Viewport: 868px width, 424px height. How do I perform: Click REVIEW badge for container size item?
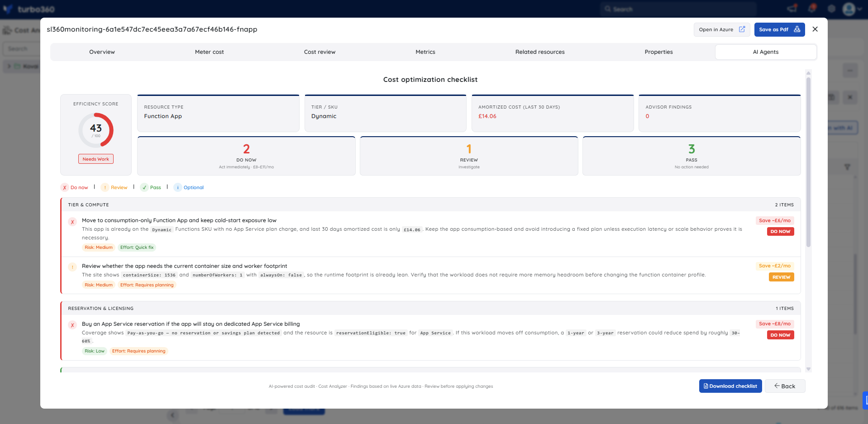tap(781, 277)
